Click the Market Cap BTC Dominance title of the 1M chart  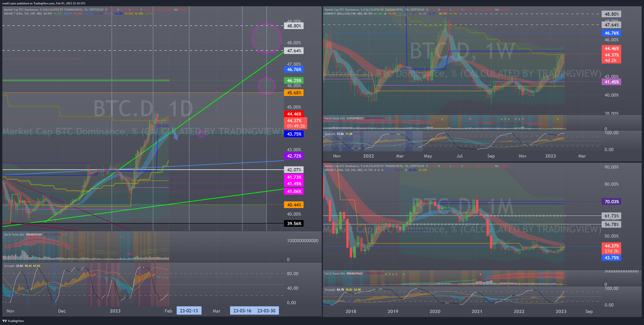pos(374,166)
